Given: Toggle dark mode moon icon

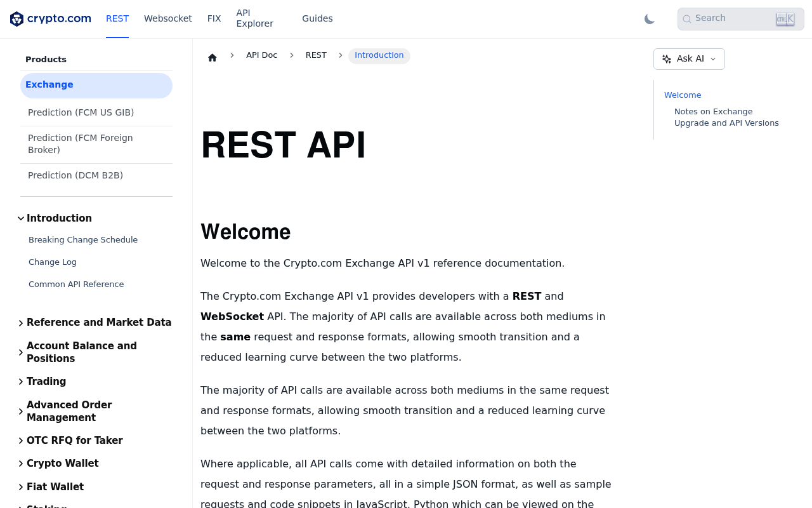Looking at the screenshot, I should pyautogui.click(x=650, y=19).
